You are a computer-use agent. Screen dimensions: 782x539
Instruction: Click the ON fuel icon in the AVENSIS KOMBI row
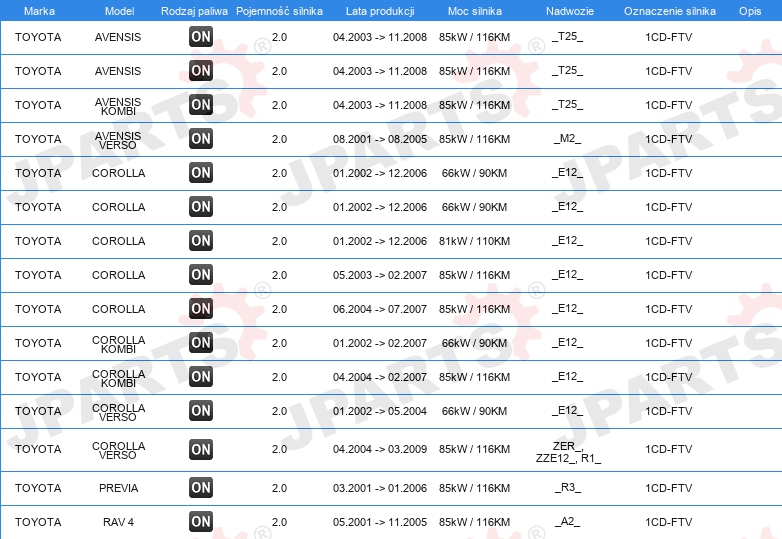pos(201,105)
